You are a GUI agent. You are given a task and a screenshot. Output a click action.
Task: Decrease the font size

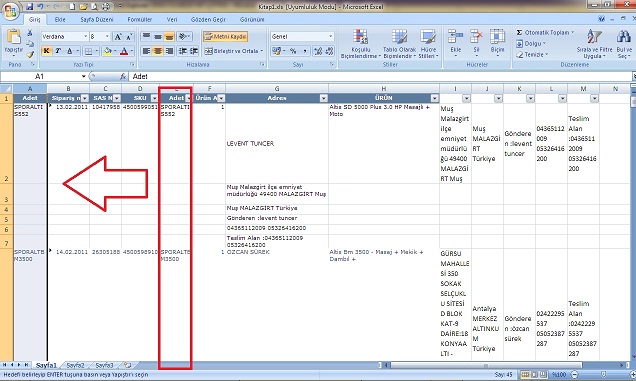coord(129,37)
